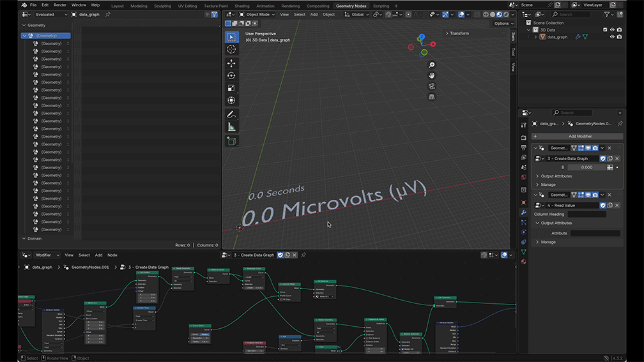The height and width of the screenshot is (362, 644).
Task: Open the node editor Add menu
Action: (98, 255)
